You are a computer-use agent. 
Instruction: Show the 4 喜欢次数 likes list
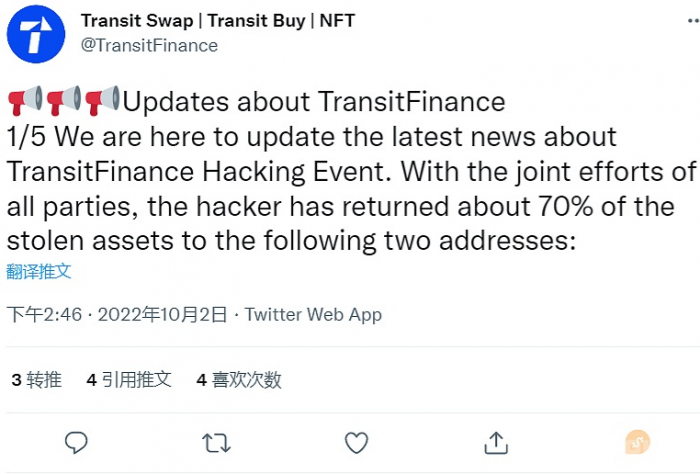click(239, 380)
